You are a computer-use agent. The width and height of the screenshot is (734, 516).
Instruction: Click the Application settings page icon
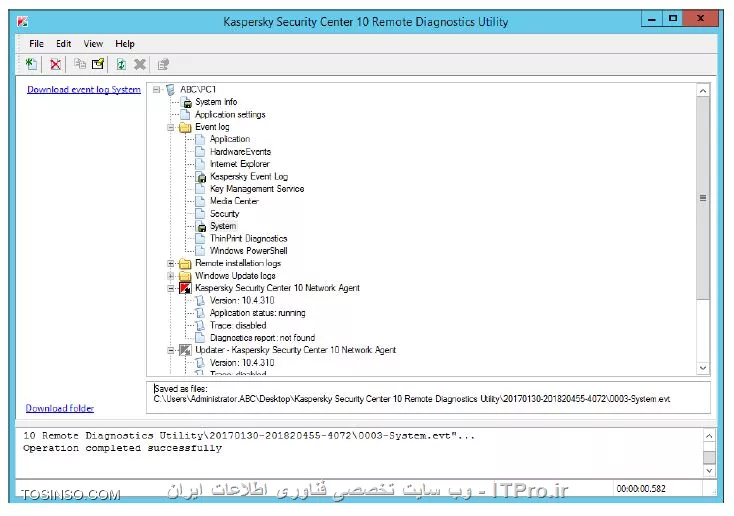tap(186, 114)
